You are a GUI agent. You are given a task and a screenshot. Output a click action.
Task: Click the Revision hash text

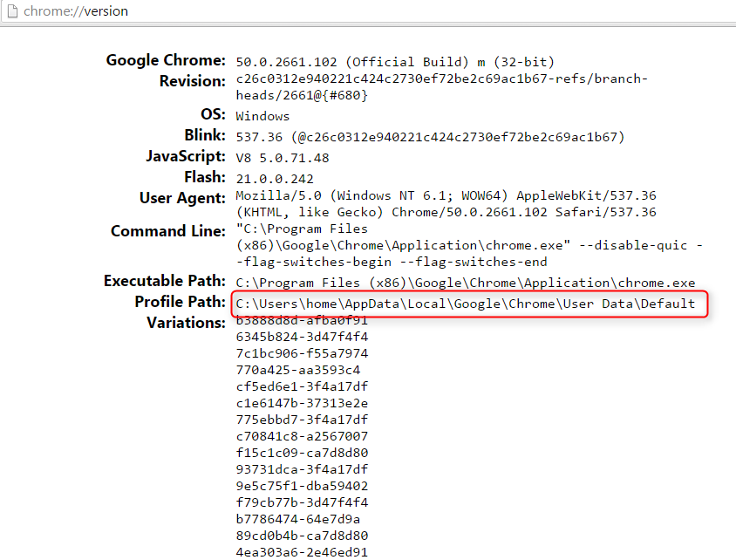pos(442,87)
